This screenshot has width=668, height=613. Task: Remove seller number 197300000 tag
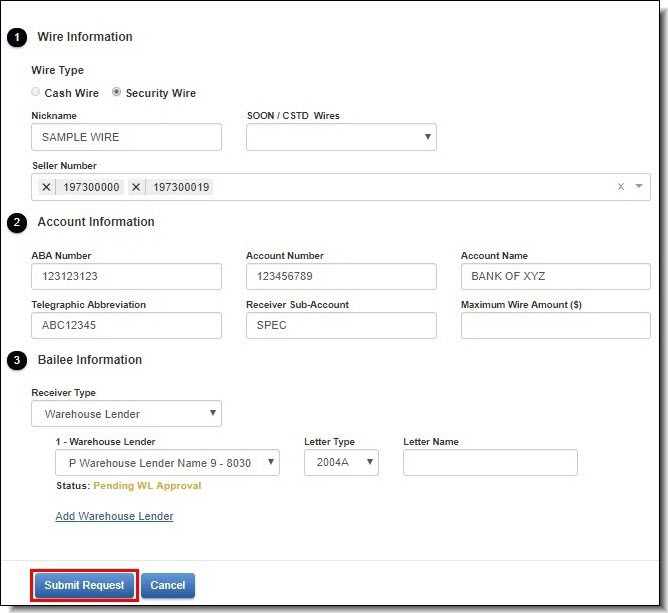(46, 187)
